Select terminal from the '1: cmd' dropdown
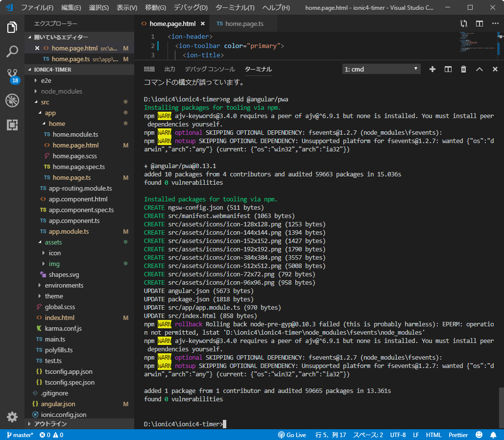The height and width of the screenshot is (440, 504). tap(381, 69)
